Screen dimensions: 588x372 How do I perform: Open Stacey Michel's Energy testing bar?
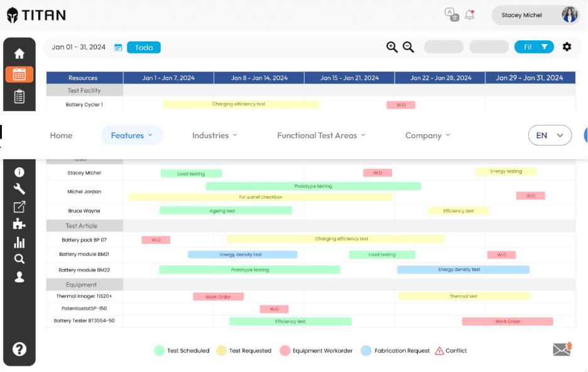[506, 172]
